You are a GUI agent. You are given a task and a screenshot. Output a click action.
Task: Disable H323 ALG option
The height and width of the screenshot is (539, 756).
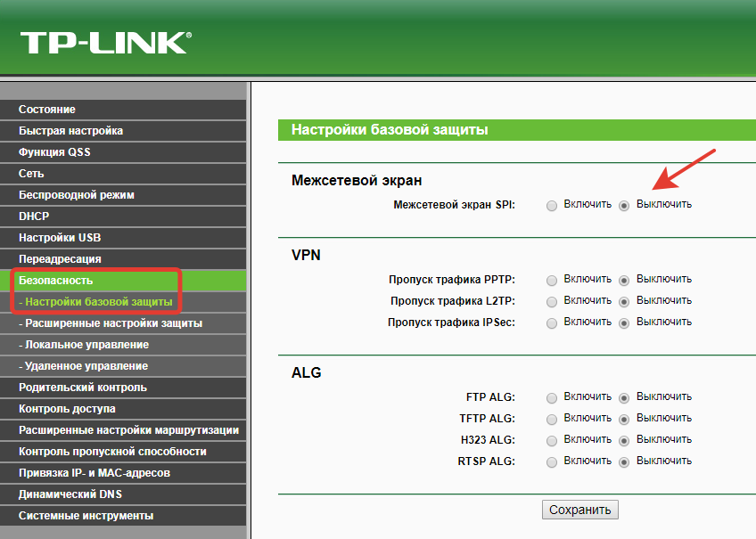click(624, 440)
